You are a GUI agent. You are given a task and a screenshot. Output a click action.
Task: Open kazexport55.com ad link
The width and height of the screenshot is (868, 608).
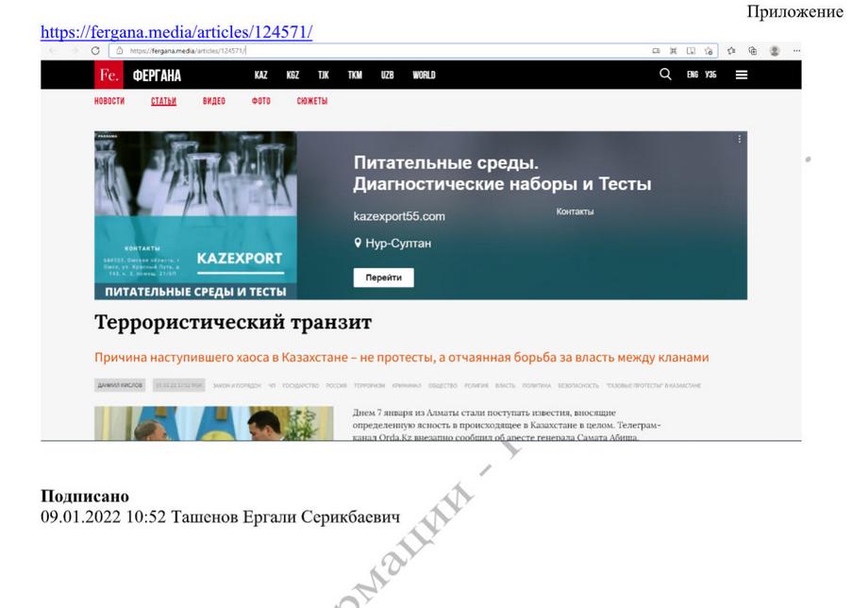click(x=399, y=216)
